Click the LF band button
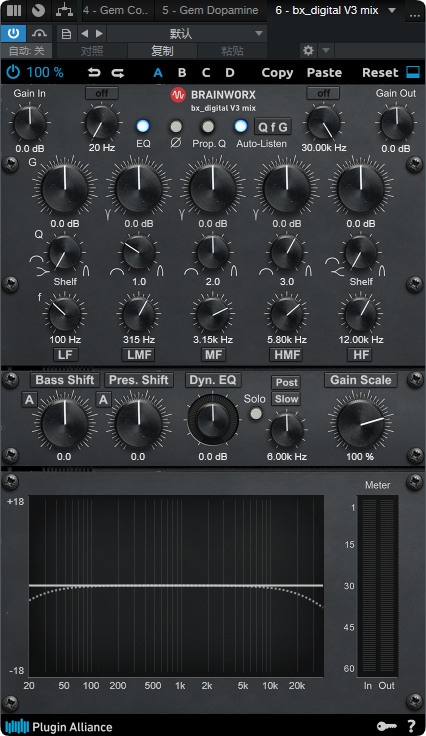The width and height of the screenshot is (426, 736). [65, 355]
